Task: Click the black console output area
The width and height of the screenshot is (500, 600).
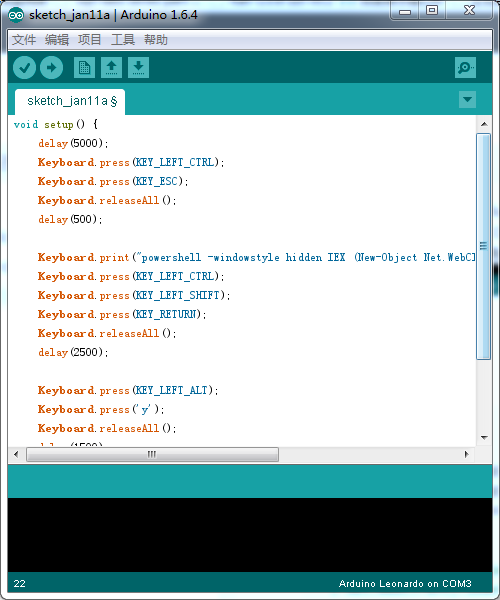Action: coord(250,535)
